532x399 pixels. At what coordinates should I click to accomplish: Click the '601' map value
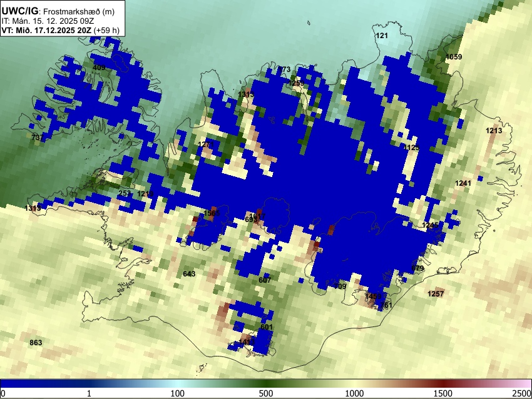coord(267,327)
